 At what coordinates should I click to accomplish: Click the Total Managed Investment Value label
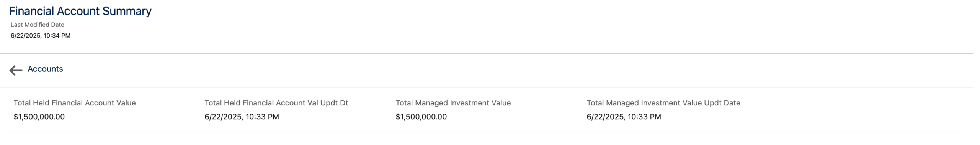tap(453, 103)
